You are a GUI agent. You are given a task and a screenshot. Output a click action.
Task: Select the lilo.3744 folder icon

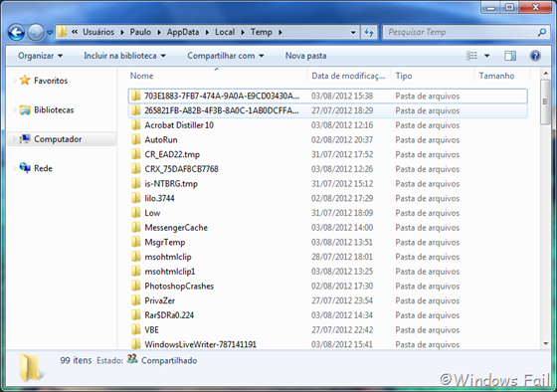[135, 198]
